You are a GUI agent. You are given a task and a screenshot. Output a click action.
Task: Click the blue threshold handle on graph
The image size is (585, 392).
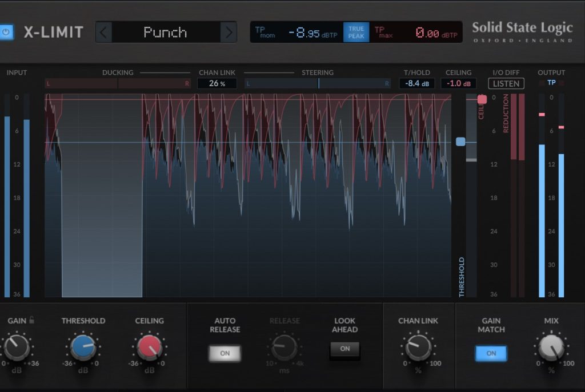pyautogui.click(x=460, y=142)
